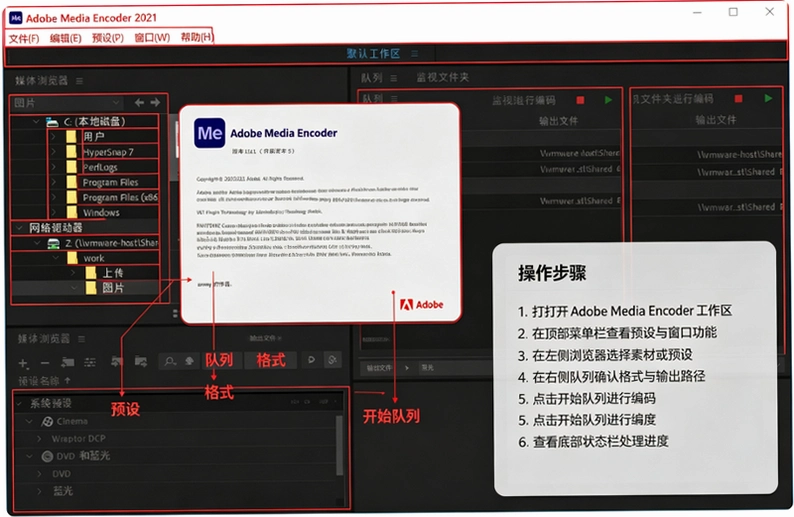Open the 预设(P) menu
The image size is (794, 517).
108,38
